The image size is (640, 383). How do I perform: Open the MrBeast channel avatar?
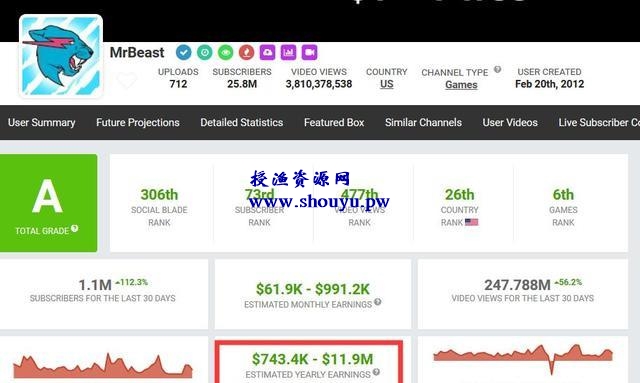61,56
